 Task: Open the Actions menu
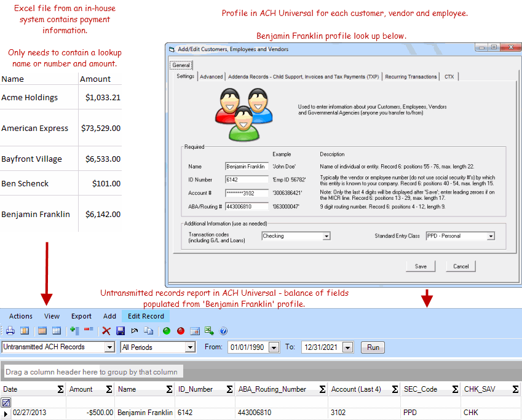[21, 316]
